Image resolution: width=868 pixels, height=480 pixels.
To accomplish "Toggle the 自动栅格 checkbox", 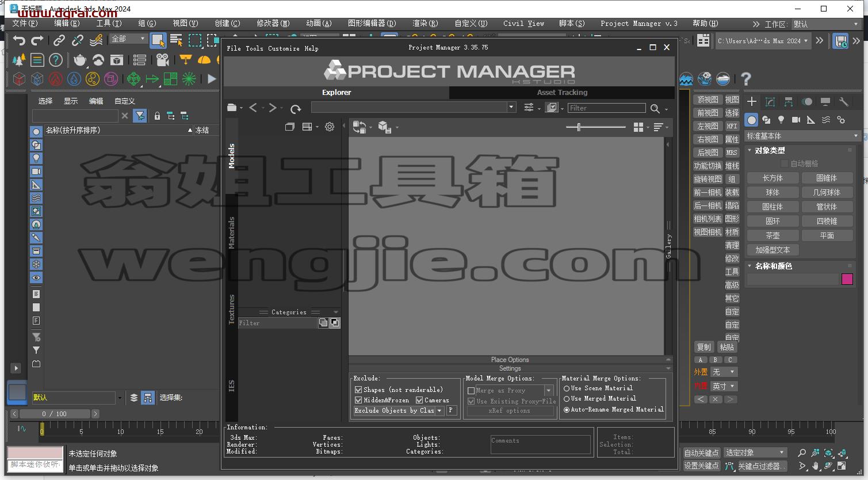I will click(784, 164).
